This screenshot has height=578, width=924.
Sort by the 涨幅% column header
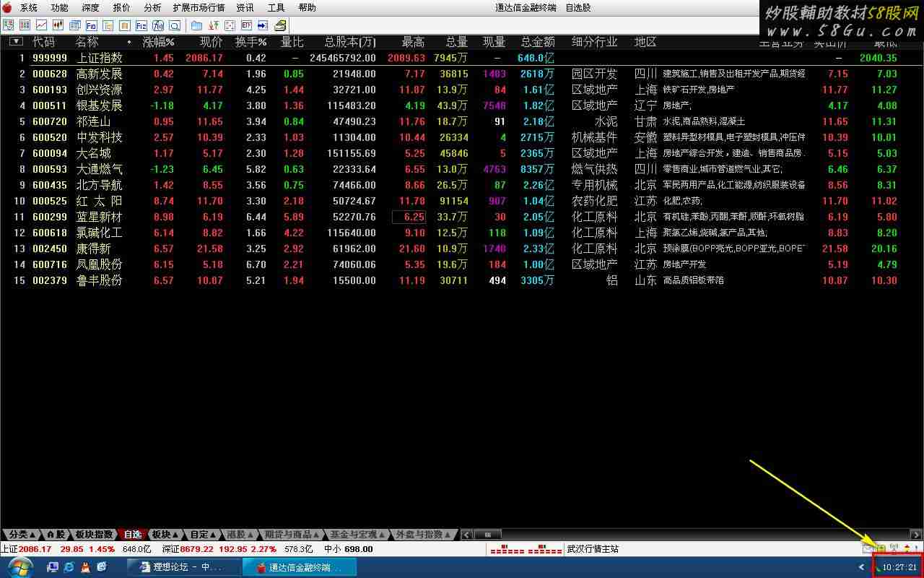point(158,42)
